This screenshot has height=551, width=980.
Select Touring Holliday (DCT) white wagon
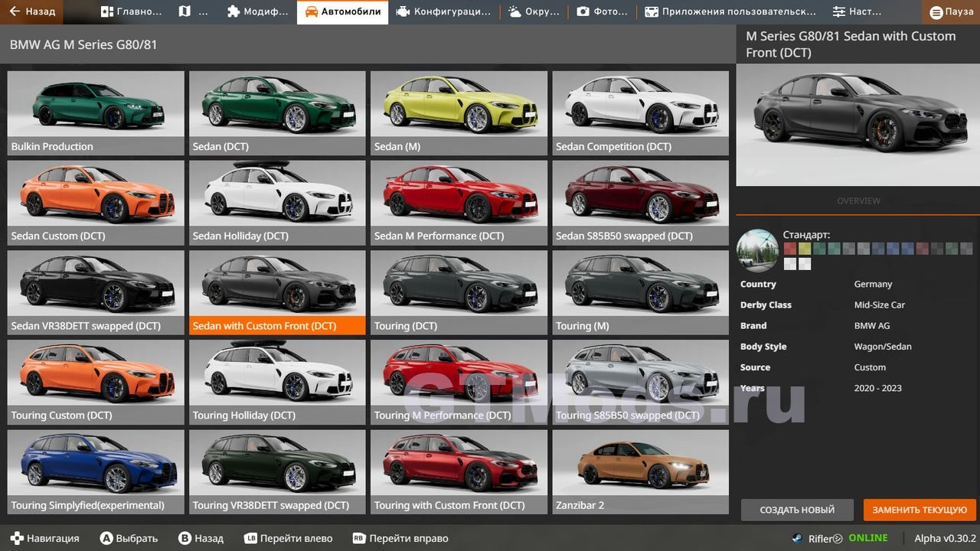[x=277, y=382]
